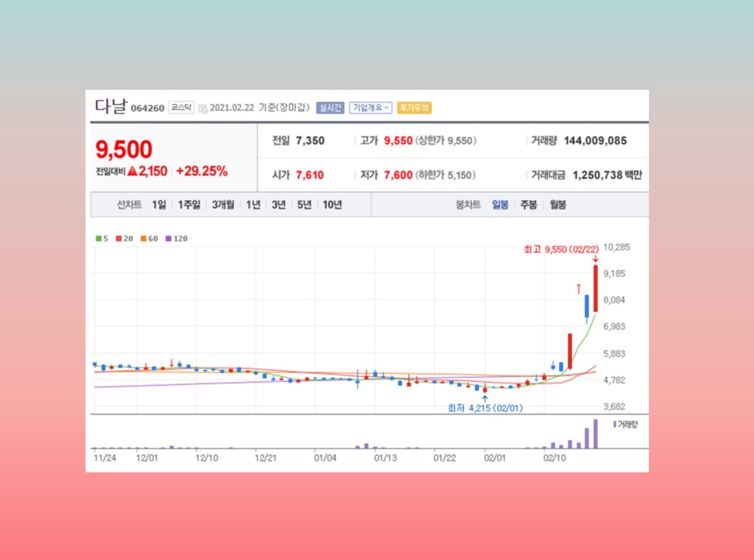Click the 02/10 date axis label
The height and width of the screenshot is (560, 754).
tap(554, 458)
